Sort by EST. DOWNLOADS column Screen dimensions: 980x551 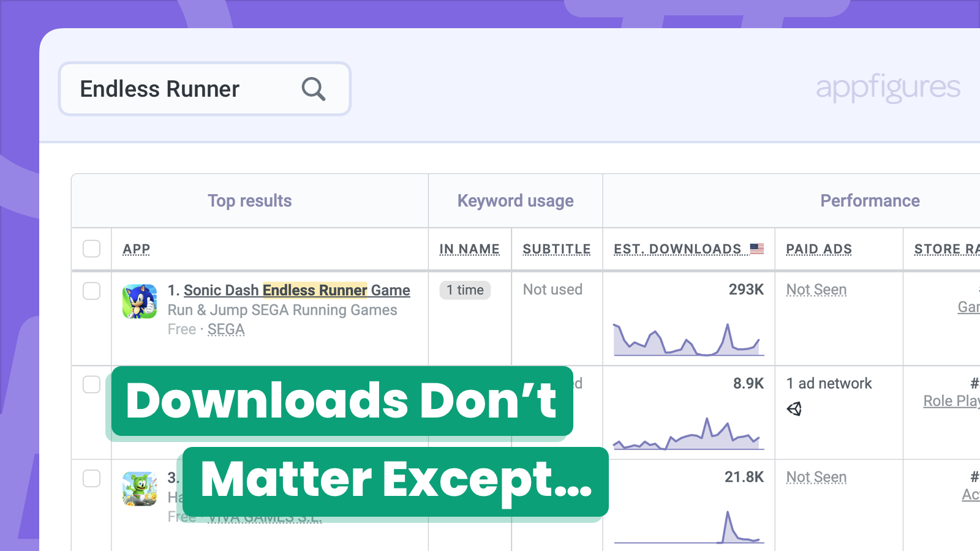pos(677,249)
